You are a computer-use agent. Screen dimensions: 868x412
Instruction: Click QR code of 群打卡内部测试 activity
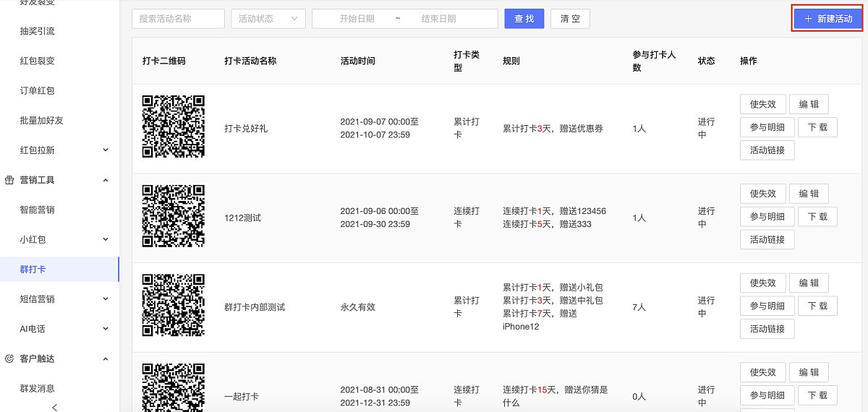[x=174, y=306]
